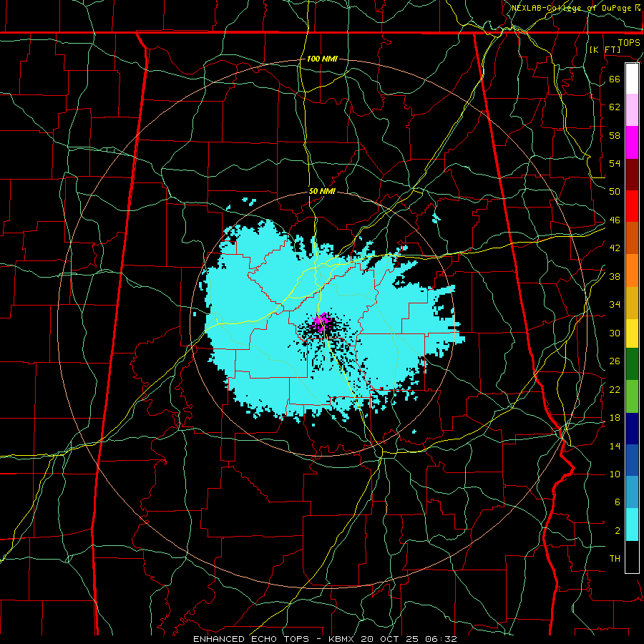This screenshot has height=644, width=644.
Task: Click the '6' value on the scale
Action: 618,502
